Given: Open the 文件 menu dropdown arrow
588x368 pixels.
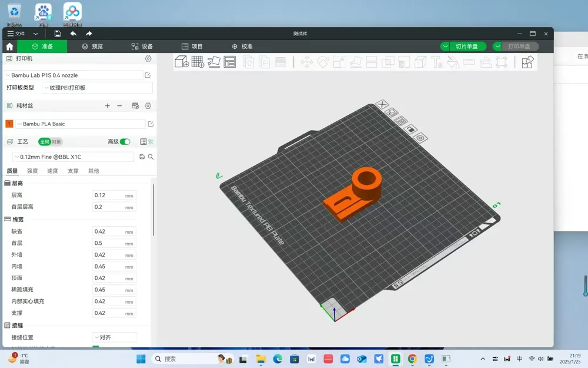Looking at the screenshot, I should pyautogui.click(x=36, y=34).
